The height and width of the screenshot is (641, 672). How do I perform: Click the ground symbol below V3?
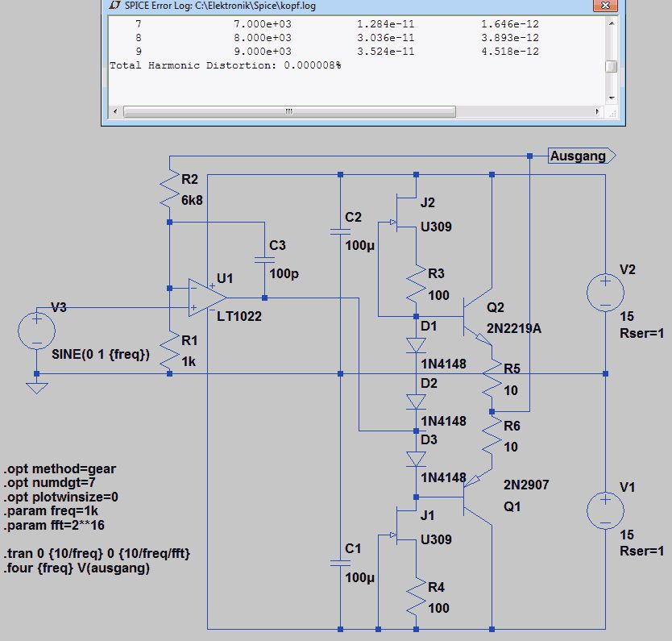click(x=36, y=388)
